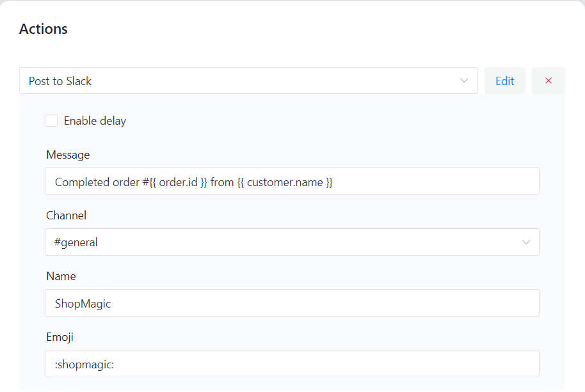
Task: Place cursor on {{ customer.name }} placeholder text
Action: tap(285, 182)
